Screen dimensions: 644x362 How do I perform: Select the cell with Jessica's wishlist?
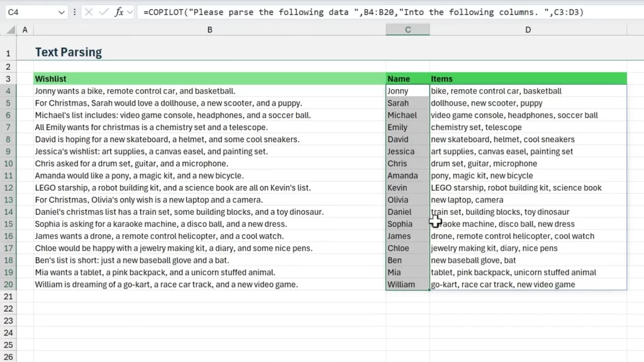coord(209,151)
